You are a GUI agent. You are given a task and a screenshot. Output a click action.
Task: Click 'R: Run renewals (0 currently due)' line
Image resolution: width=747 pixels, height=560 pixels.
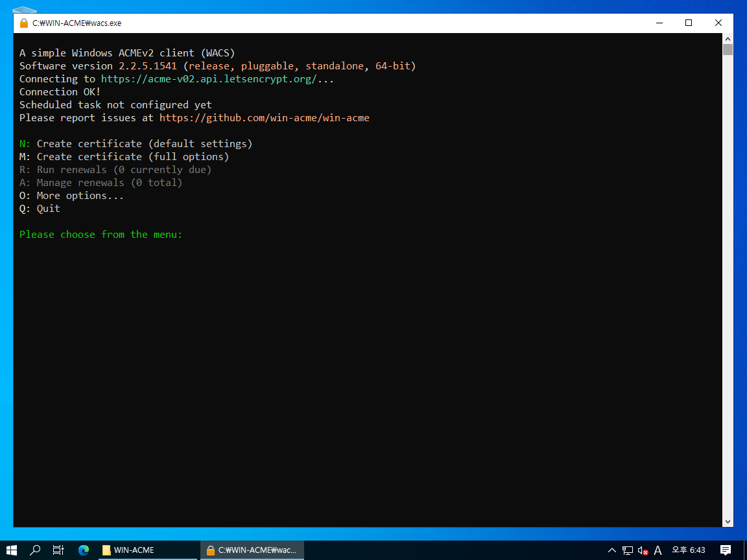(115, 170)
